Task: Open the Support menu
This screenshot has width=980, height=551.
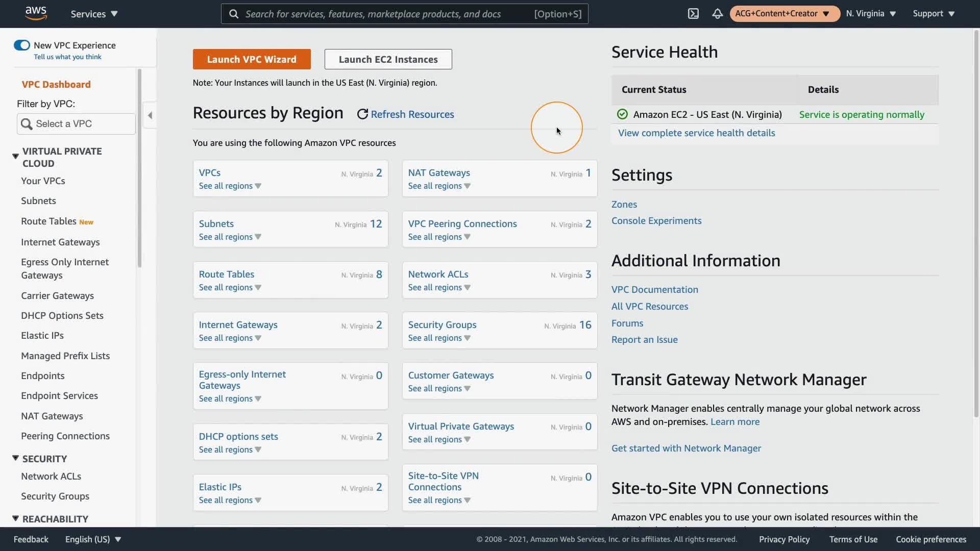Action: tap(933, 14)
